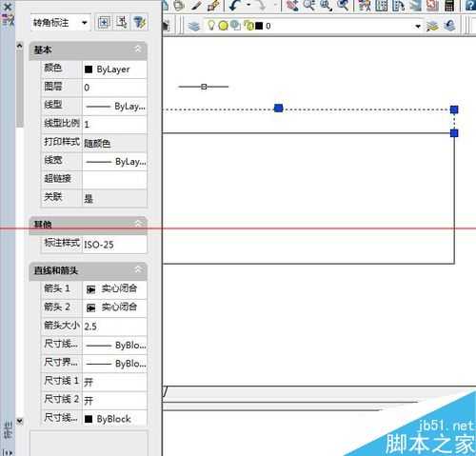The width and height of the screenshot is (476, 456).
Task: Select the Zoom Realtime magnifier icon
Action: point(309,5)
